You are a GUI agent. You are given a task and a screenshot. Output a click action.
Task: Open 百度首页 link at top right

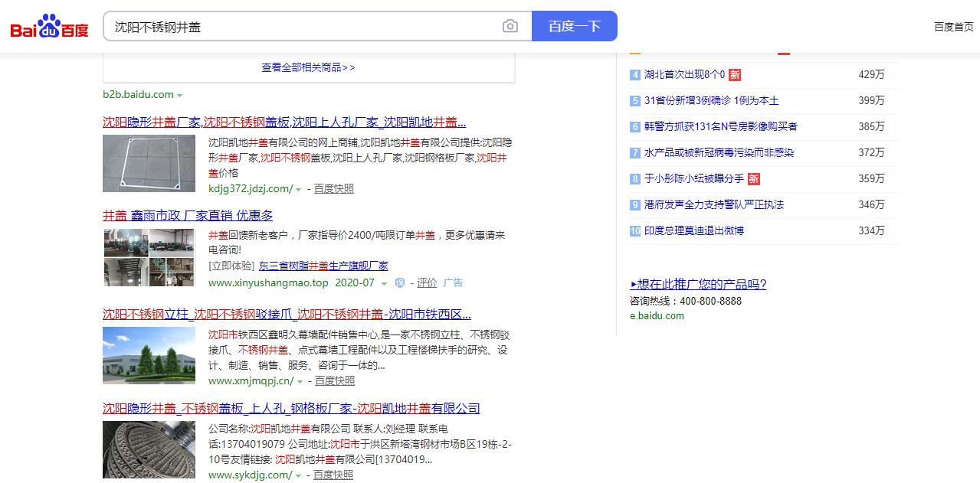[953, 27]
